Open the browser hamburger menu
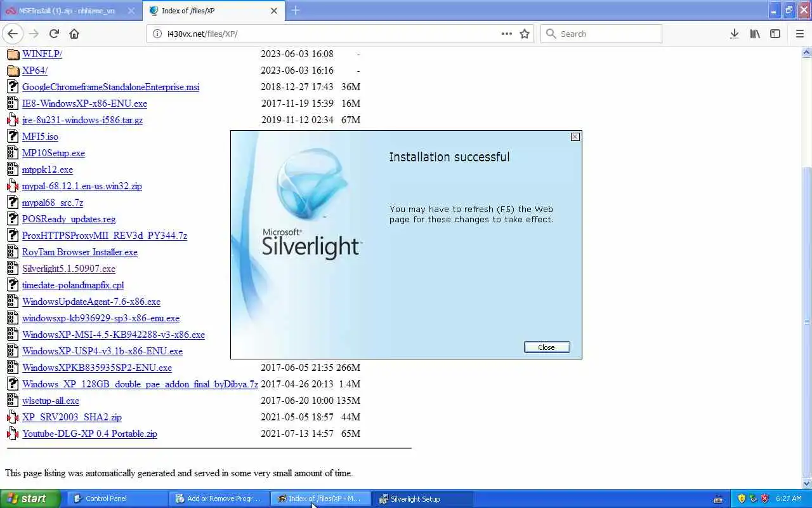 799,34
